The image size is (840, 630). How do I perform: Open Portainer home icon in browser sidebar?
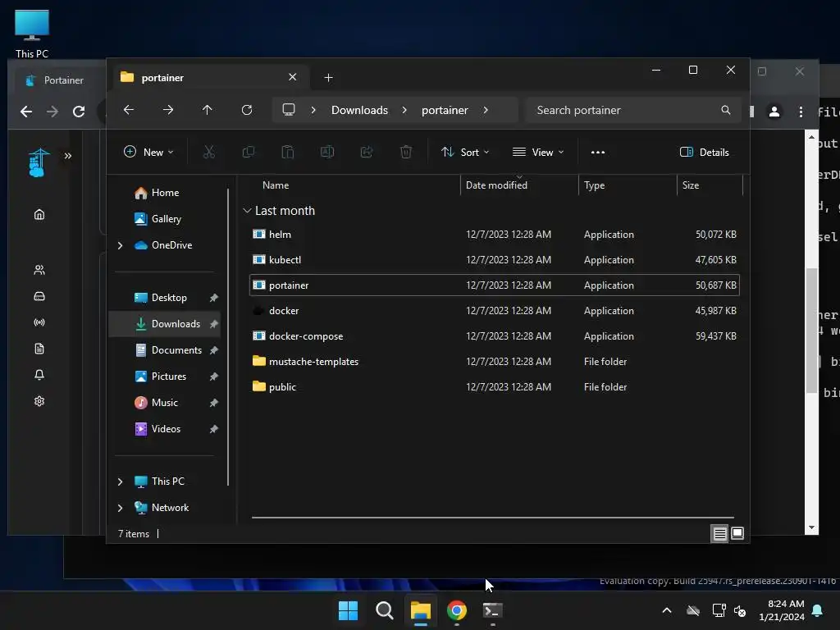(x=39, y=215)
